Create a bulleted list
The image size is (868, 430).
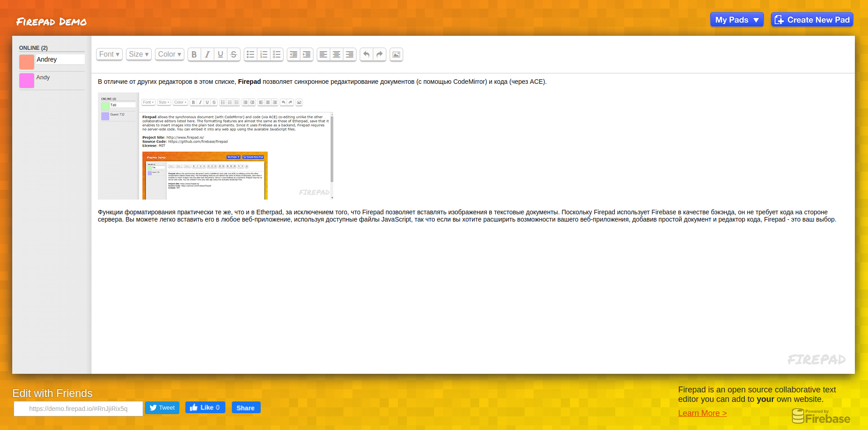(x=251, y=54)
